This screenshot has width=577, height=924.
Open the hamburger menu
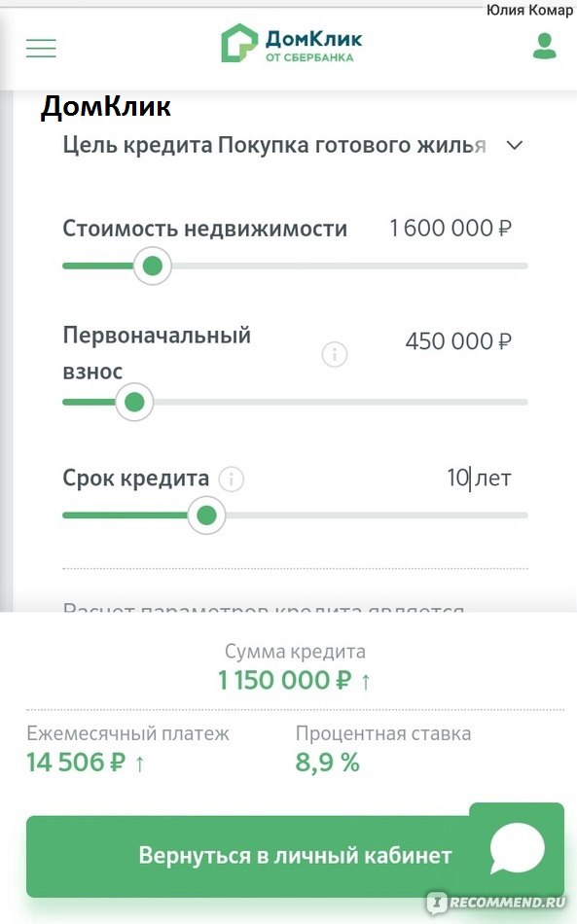(x=41, y=48)
